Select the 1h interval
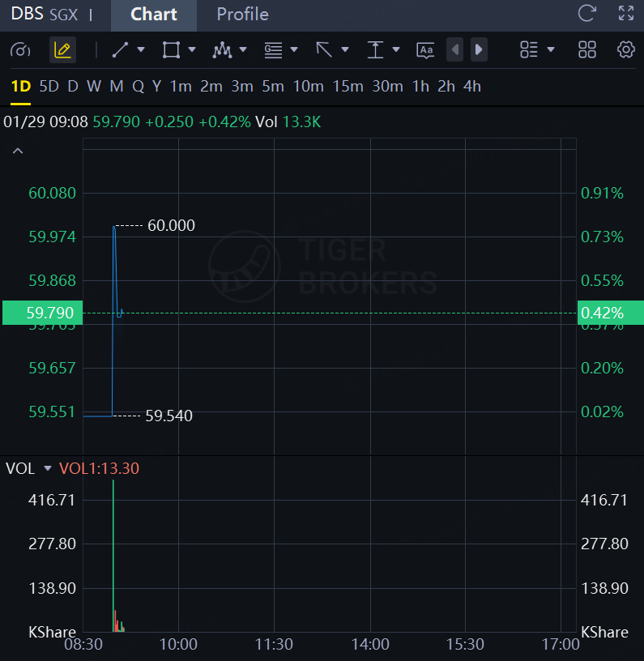Screen dimensions: 644x661 pyautogui.click(x=420, y=87)
